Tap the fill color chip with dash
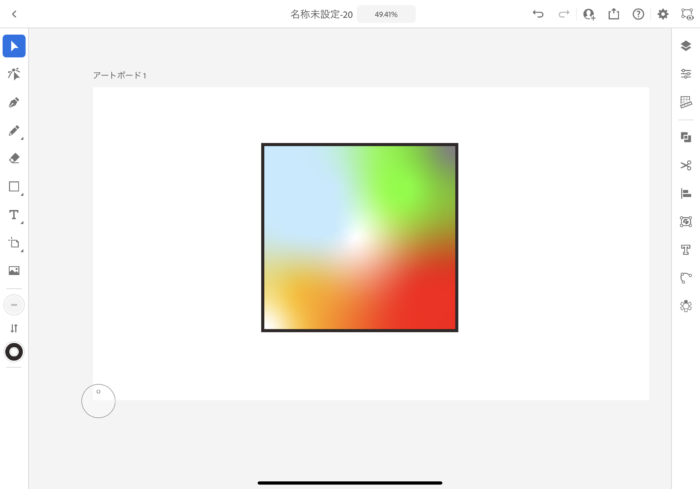 [14, 305]
